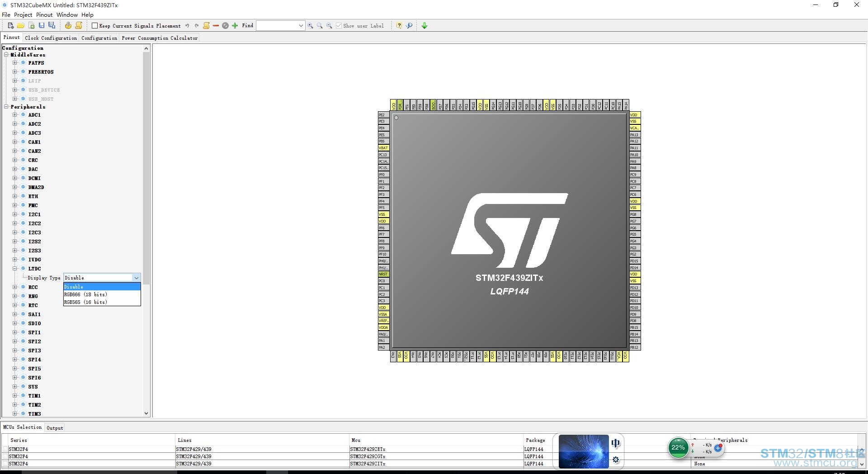Click the Output tab at bottom

point(55,428)
